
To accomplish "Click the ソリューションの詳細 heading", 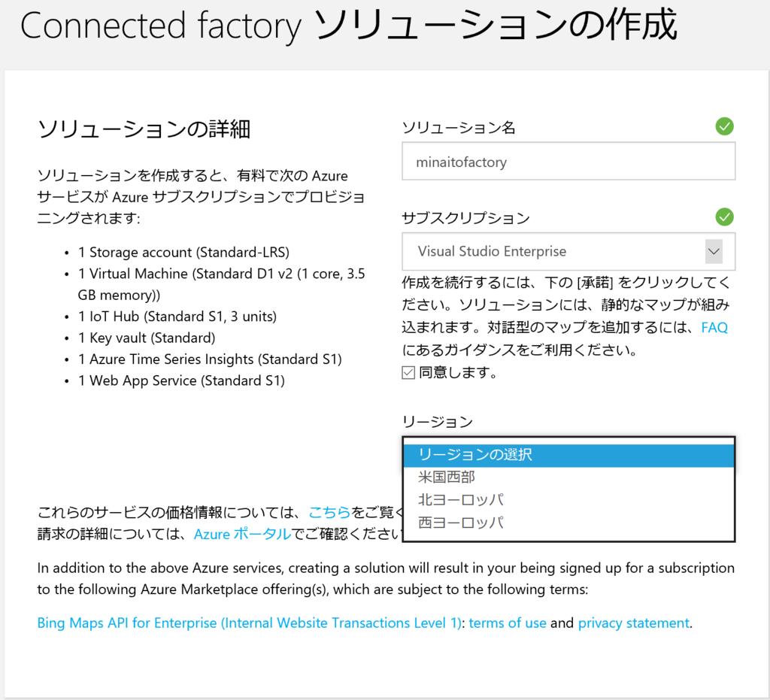I will pos(144,129).
